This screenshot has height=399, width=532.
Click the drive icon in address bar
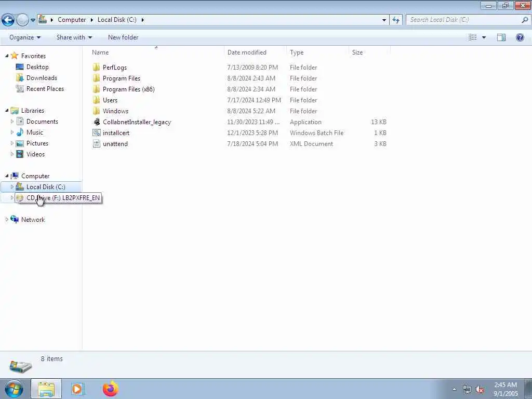pos(43,19)
